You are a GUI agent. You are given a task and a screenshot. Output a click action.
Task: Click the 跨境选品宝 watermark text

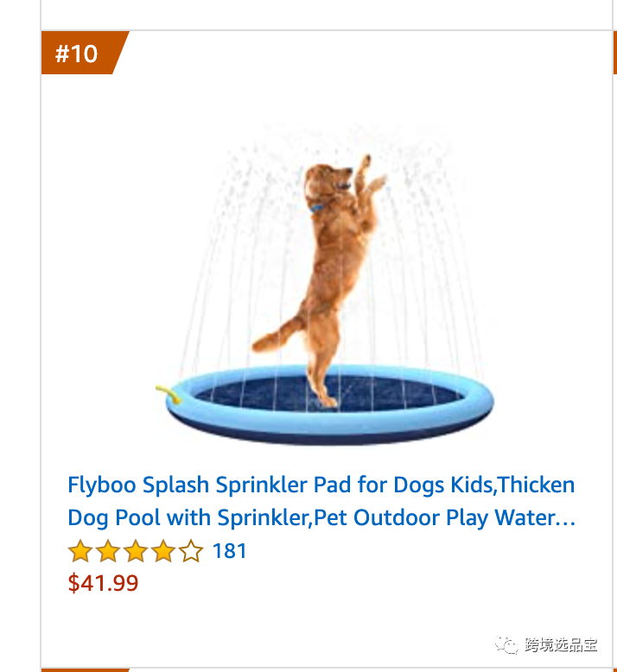[561, 645]
